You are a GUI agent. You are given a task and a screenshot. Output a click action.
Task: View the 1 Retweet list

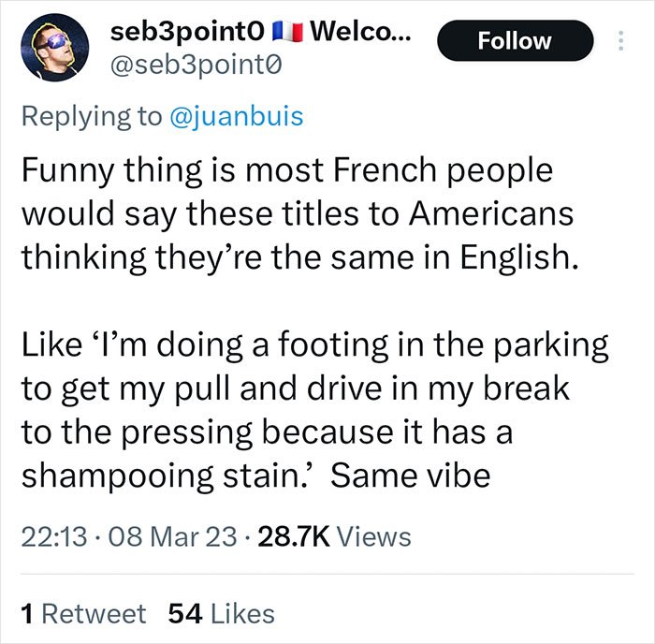point(83,613)
